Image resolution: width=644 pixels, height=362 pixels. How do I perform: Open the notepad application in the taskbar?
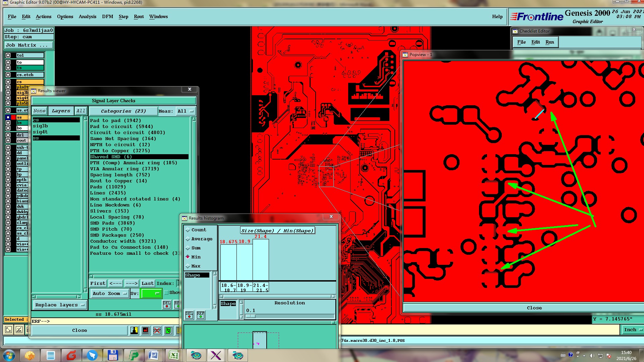coord(51,355)
